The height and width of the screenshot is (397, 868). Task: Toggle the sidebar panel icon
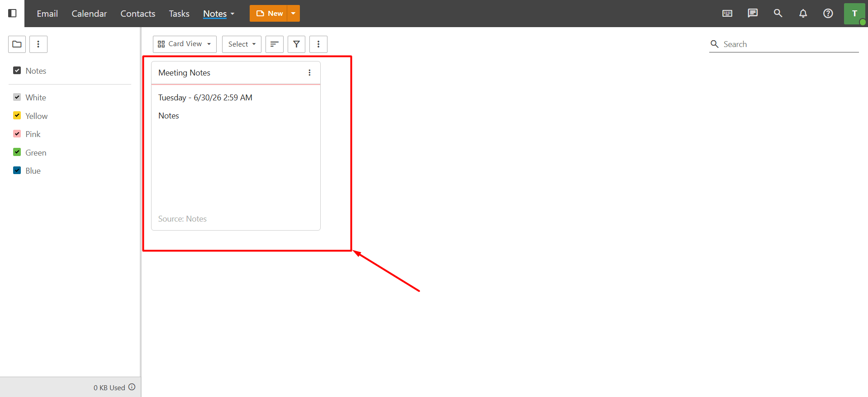click(13, 13)
